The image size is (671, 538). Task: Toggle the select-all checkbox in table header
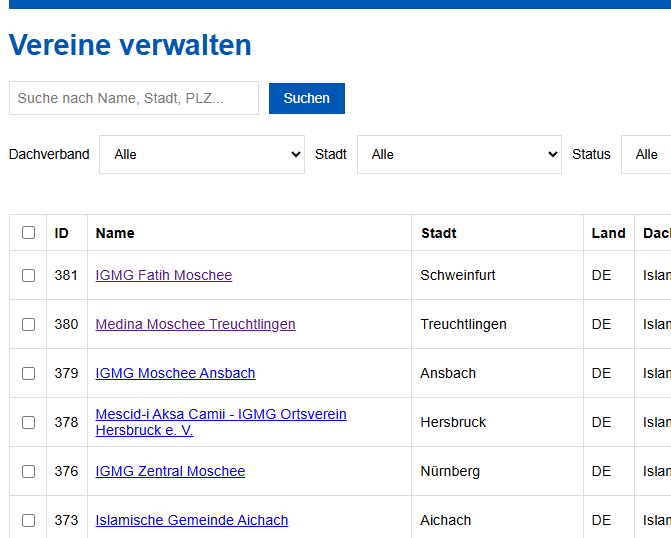click(28, 232)
